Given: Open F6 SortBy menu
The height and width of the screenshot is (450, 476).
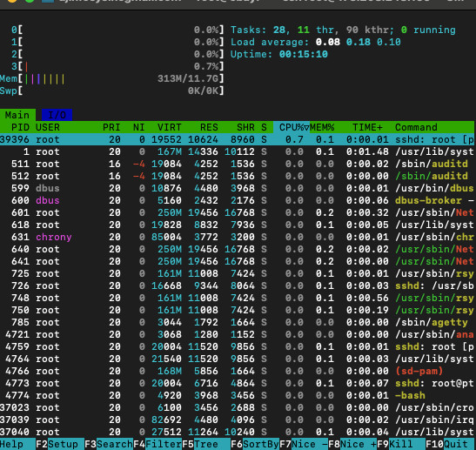Looking at the screenshot, I should pos(255,444).
